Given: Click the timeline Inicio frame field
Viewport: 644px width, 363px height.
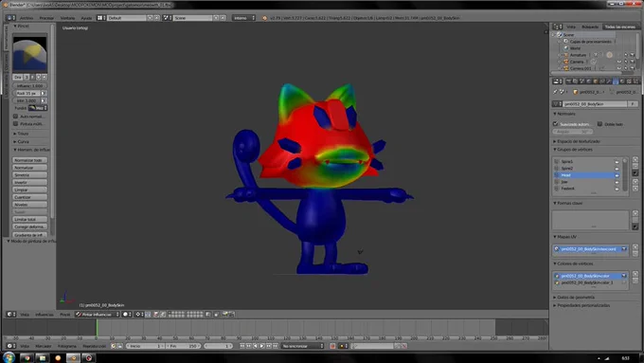Looking at the screenshot, I should (145, 346).
